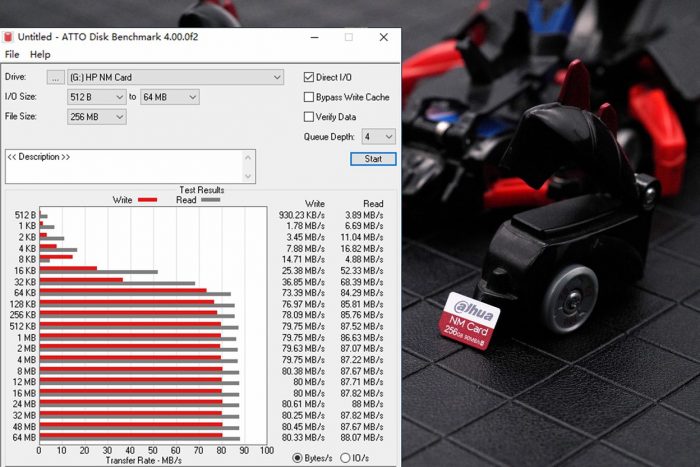Open the File menu
Screen dimensions: 700x467
12,55
